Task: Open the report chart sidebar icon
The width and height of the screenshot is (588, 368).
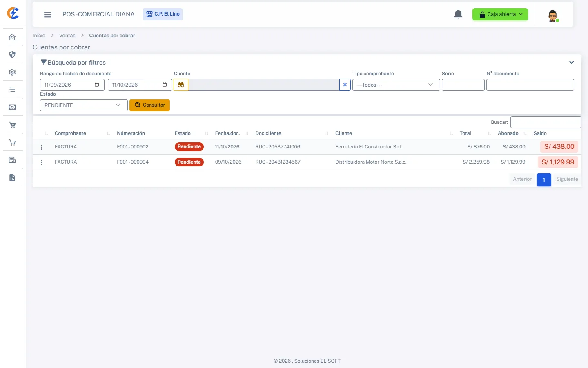Action: [12, 177]
